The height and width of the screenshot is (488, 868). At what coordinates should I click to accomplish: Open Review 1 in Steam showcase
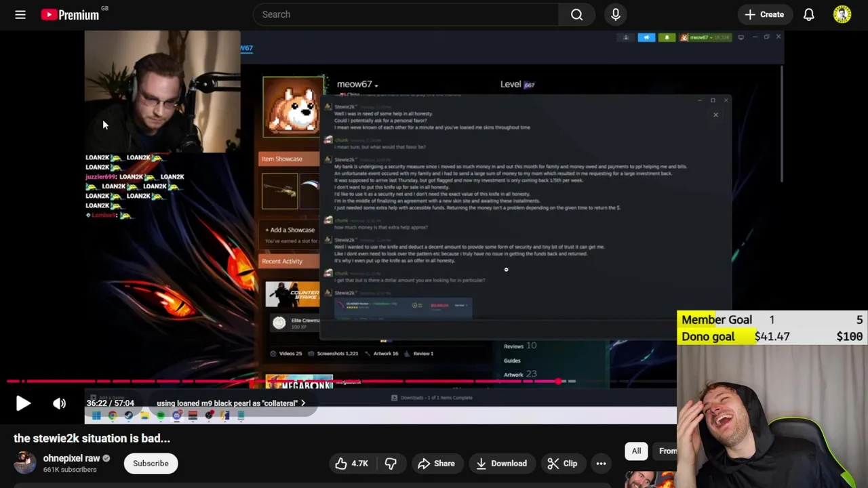[x=418, y=353]
